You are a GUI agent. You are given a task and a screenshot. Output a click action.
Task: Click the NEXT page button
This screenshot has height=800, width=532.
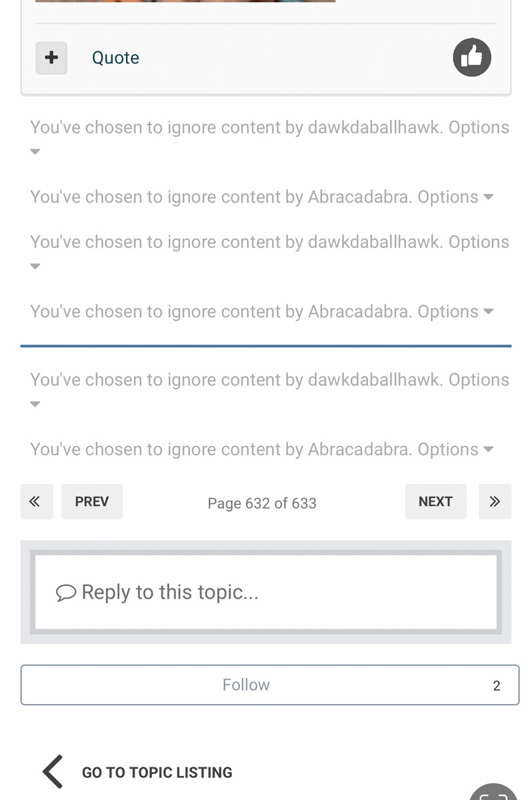pos(435,501)
